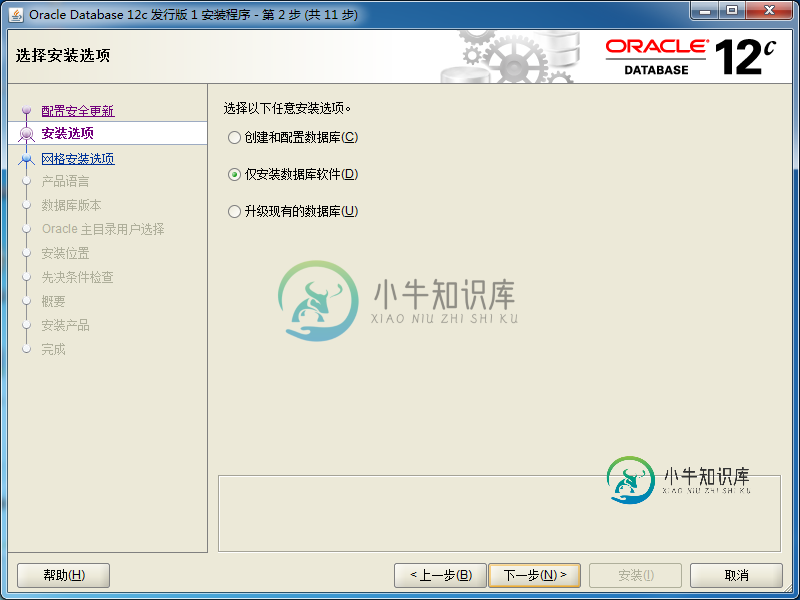Viewport: 800px width, 600px height.
Task: Click the 网格安装选项 step bullet icon
Action: tap(27, 159)
